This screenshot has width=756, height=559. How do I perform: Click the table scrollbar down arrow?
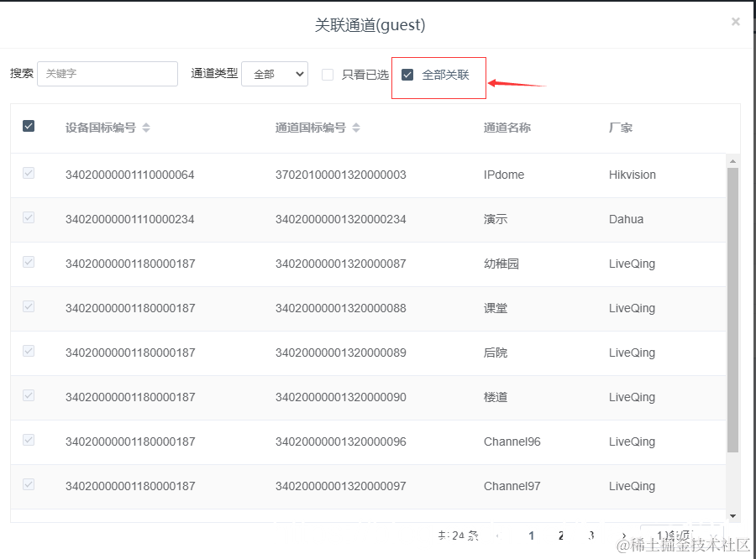(x=732, y=515)
